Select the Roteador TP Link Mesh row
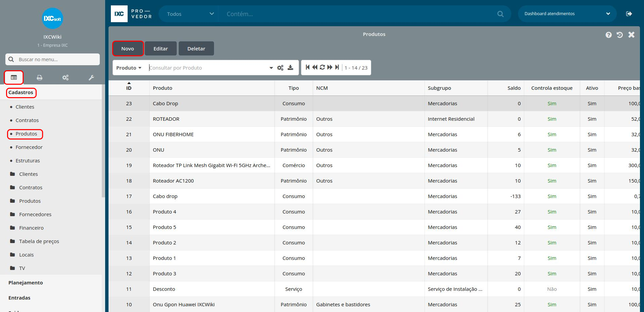The width and height of the screenshot is (644, 312). tap(374, 165)
